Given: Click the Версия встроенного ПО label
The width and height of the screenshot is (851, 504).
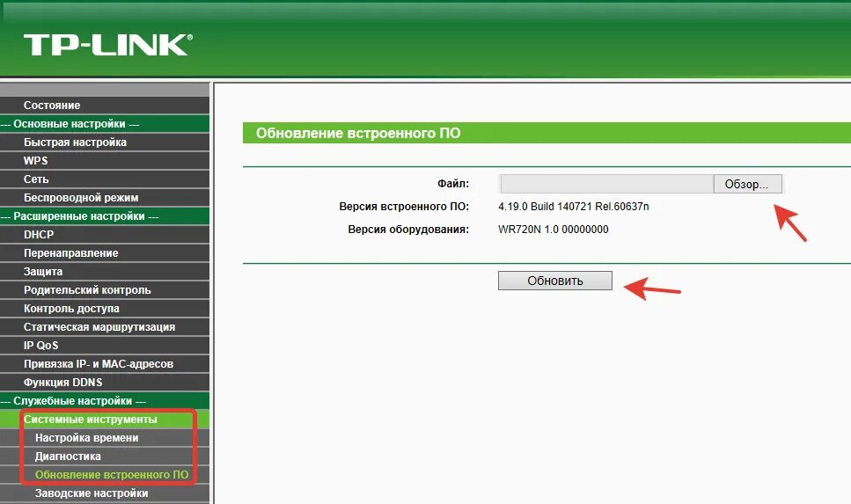Looking at the screenshot, I should click(404, 206).
